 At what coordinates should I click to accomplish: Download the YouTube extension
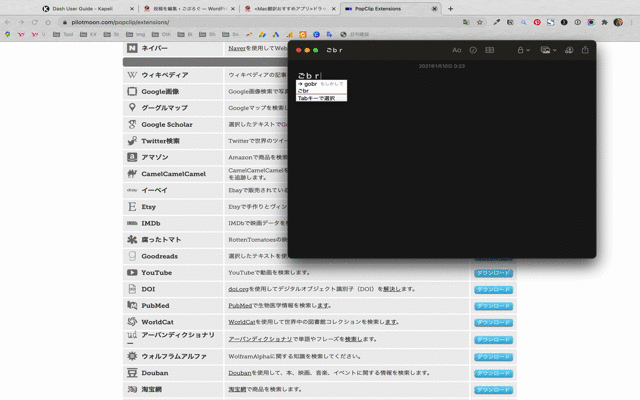pos(493,273)
